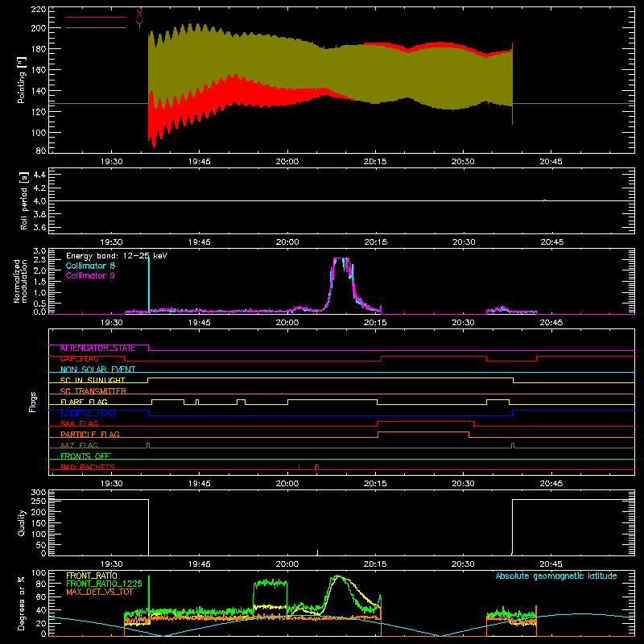
Task: Click the cyan Collimator 8 legend label
Action: tap(90, 266)
